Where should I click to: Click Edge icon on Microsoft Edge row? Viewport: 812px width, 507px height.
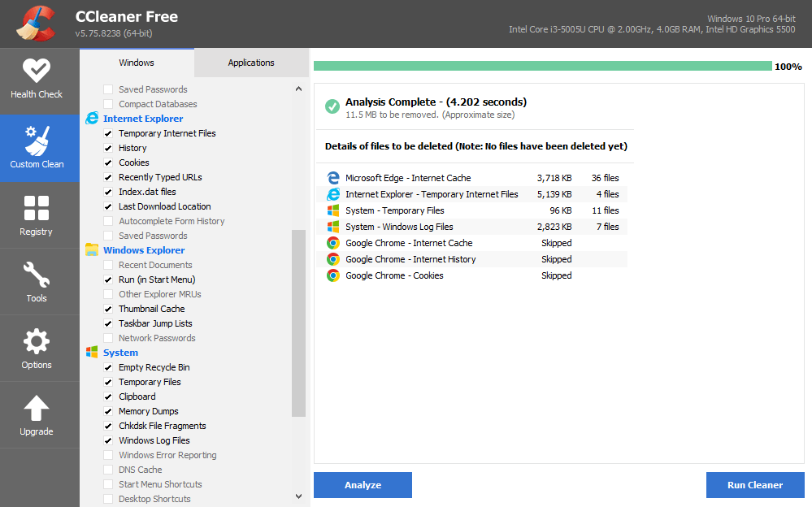[333, 178]
